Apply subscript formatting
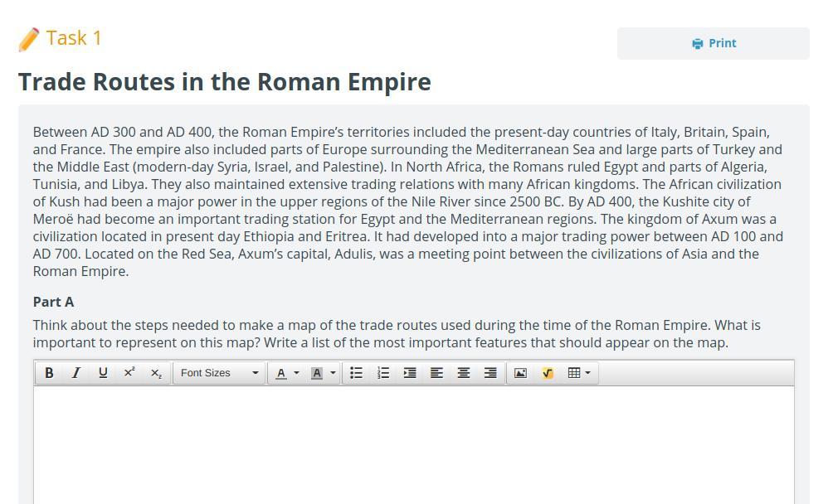Screen dimensions: 828x504 click(156, 373)
